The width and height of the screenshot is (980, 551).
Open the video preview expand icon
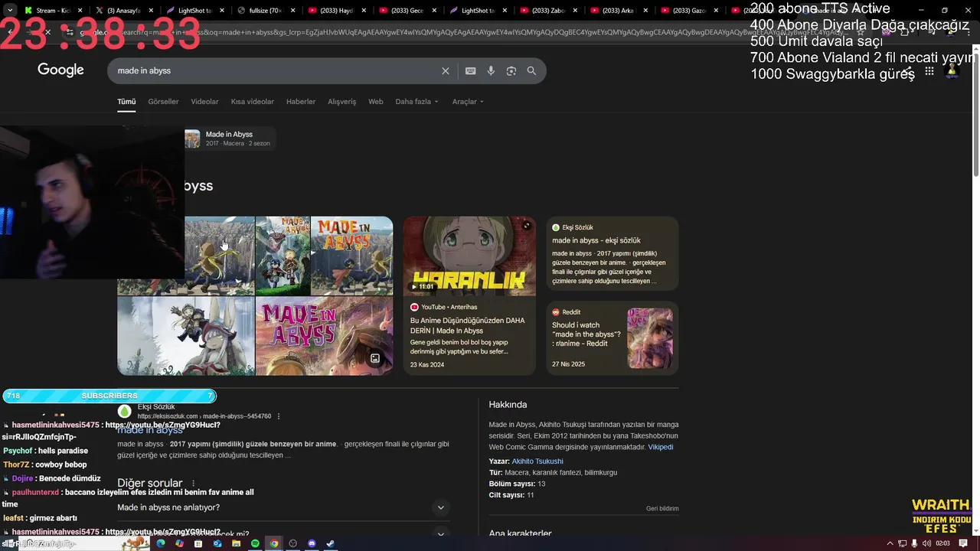pos(527,226)
